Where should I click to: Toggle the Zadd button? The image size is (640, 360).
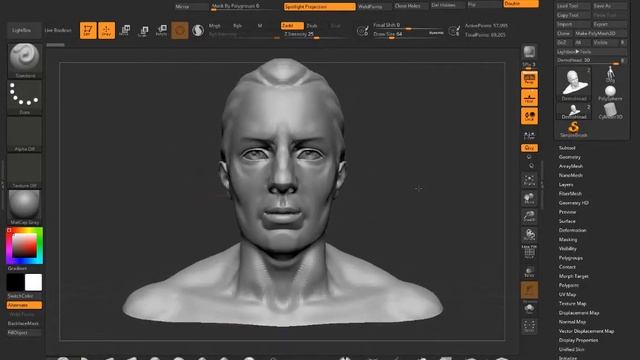pyautogui.click(x=292, y=25)
